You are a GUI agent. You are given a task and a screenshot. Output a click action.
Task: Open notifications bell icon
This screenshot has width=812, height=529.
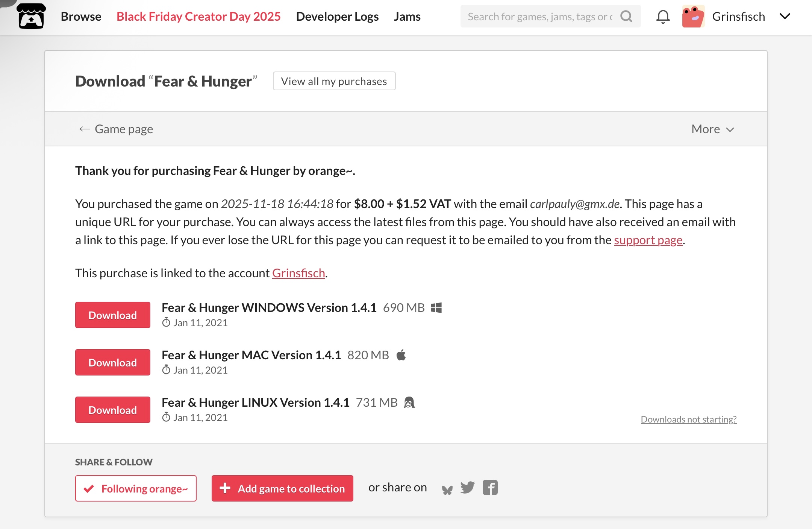coord(663,17)
